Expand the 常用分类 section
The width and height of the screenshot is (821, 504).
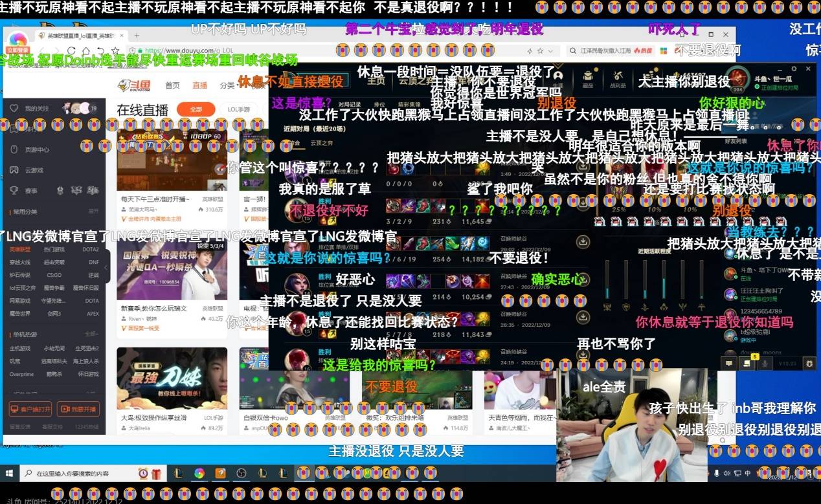coord(93,212)
